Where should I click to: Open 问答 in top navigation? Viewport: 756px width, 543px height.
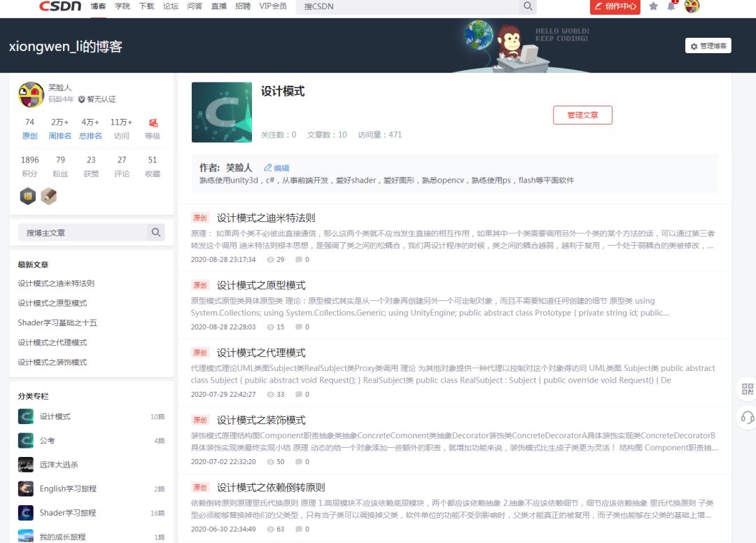tap(195, 6)
